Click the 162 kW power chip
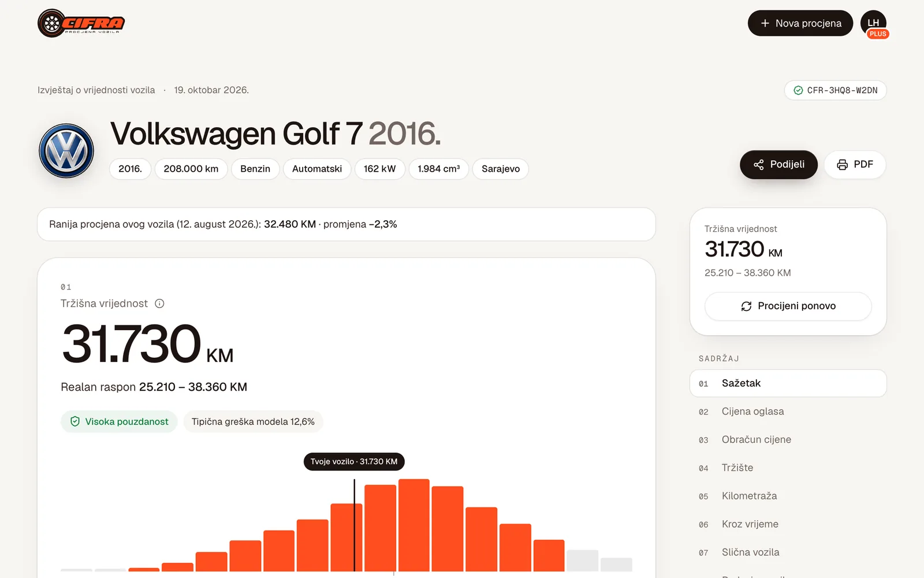924x578 pixels. pyautogui.click(x=379, y=169)
